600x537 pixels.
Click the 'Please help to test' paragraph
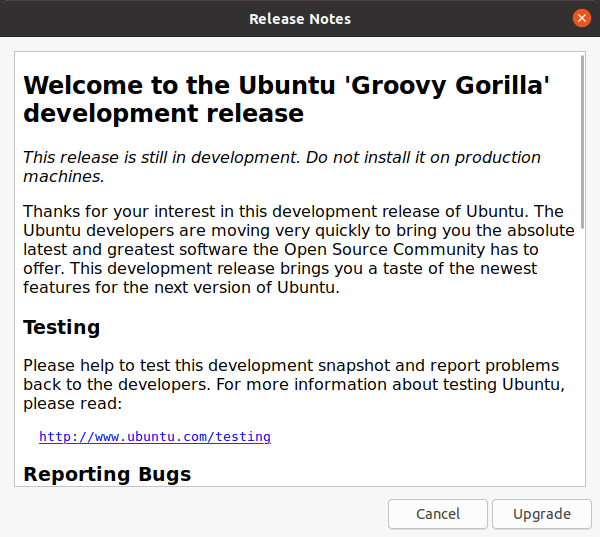[x=294, y=384]
